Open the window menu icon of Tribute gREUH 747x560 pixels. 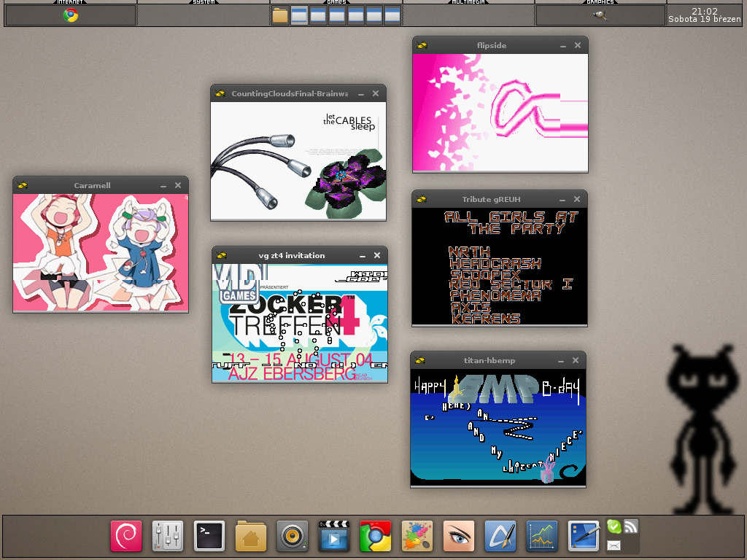coord(421,199)
